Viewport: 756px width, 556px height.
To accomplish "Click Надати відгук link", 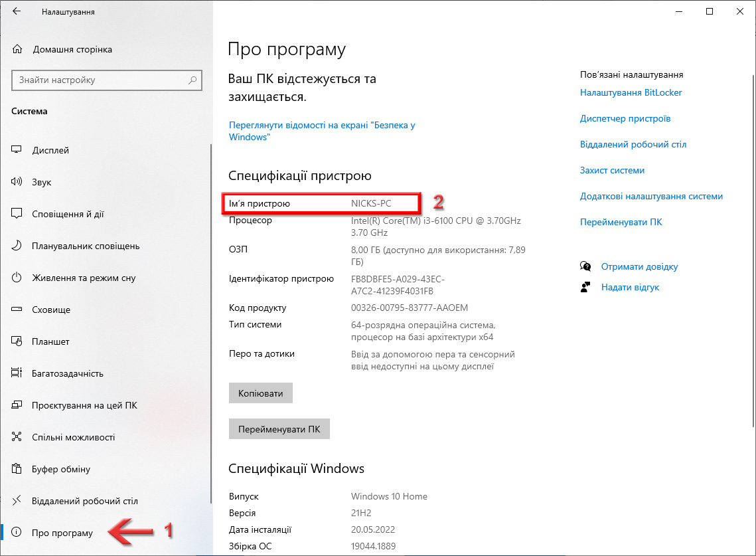I will [630, 287].
